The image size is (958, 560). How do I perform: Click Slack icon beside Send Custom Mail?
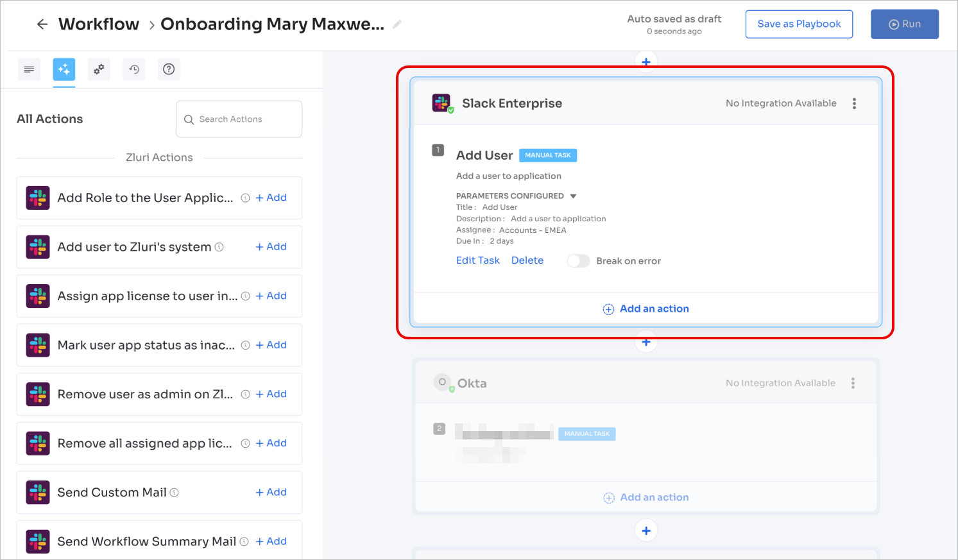38,493
